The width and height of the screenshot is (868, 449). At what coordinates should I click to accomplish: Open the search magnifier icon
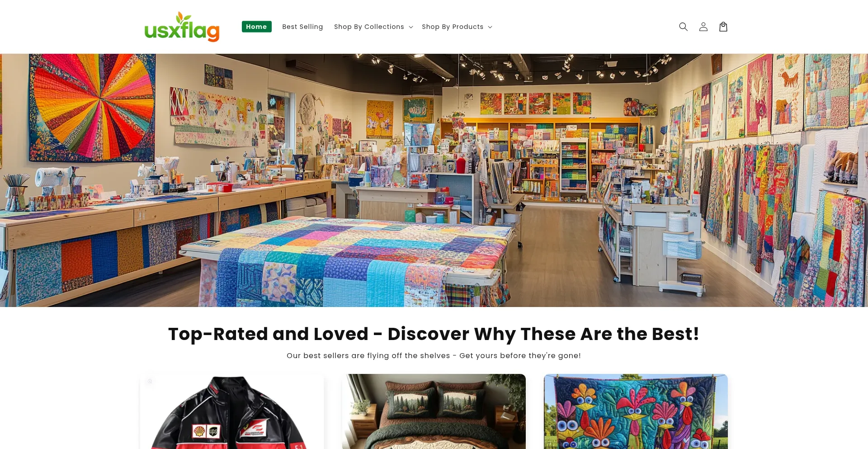point(683,27)
